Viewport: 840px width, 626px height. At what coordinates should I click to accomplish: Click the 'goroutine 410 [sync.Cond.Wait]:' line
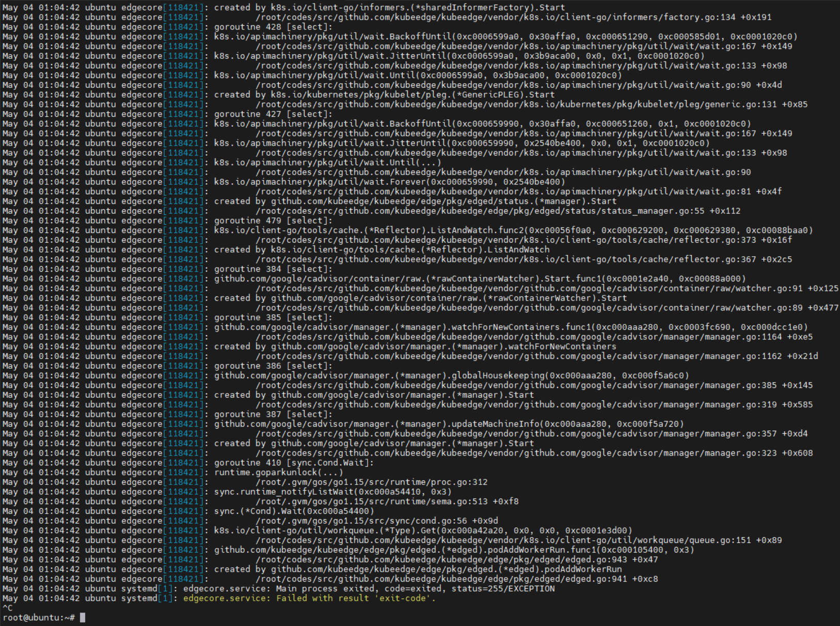click(188, 463)
